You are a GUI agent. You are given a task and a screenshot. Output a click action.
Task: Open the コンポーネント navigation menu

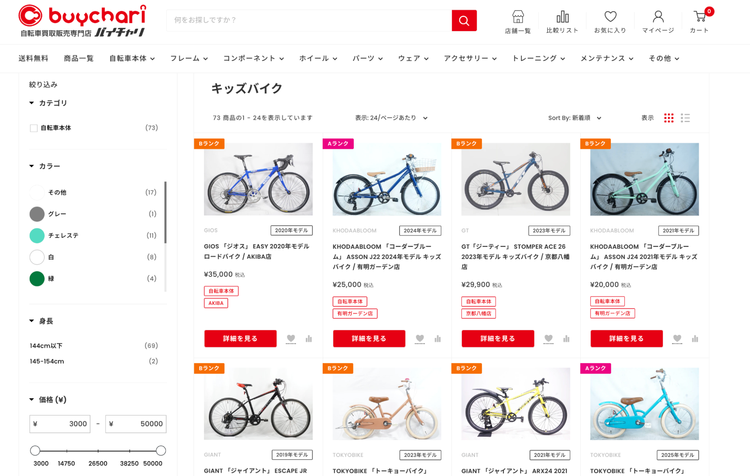click(254, 58)
